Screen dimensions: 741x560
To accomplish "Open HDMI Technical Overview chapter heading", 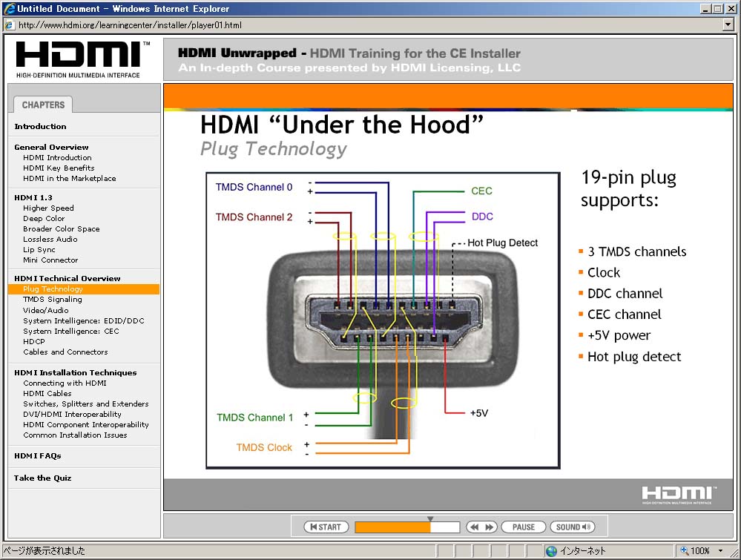I will click(x=67, y=278).
